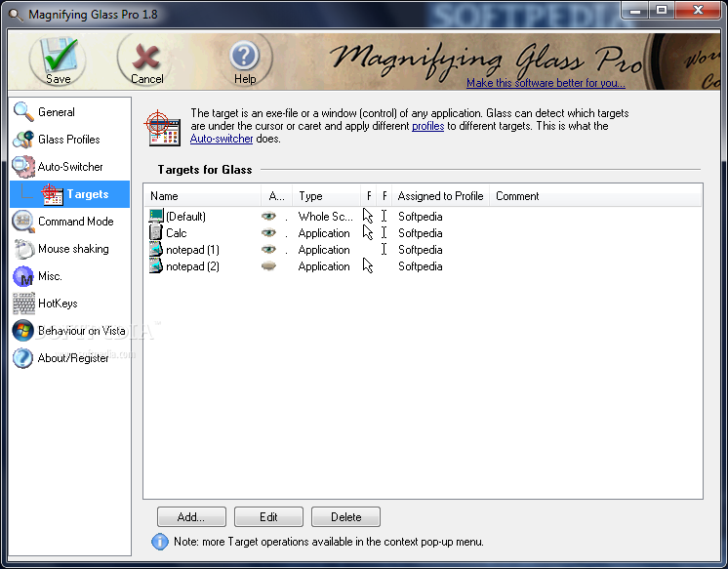728x569 pixels.
Task: Sort by Type column header
Action: pos(326,196)
